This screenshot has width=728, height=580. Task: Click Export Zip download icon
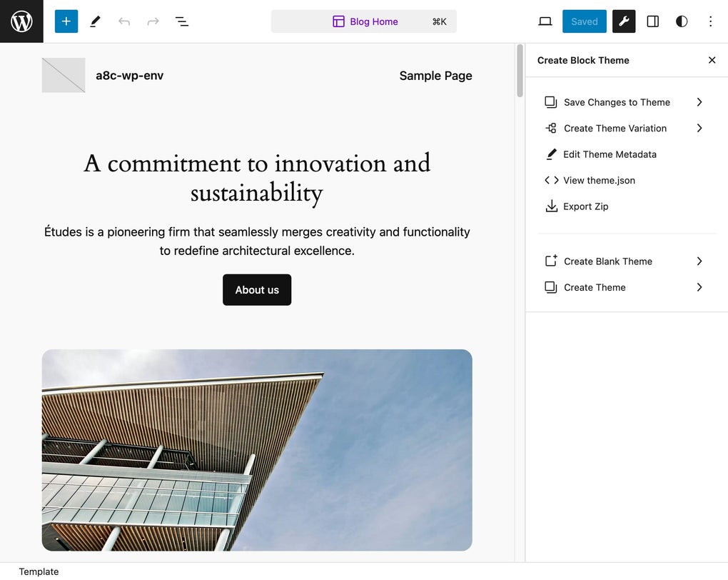tap(551, 206)
